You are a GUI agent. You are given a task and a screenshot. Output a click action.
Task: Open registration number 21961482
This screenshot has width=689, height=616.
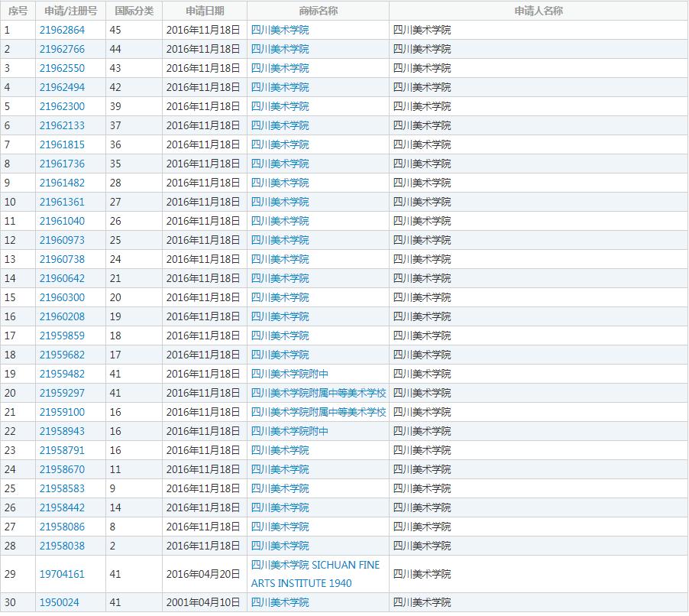(62, 183)
